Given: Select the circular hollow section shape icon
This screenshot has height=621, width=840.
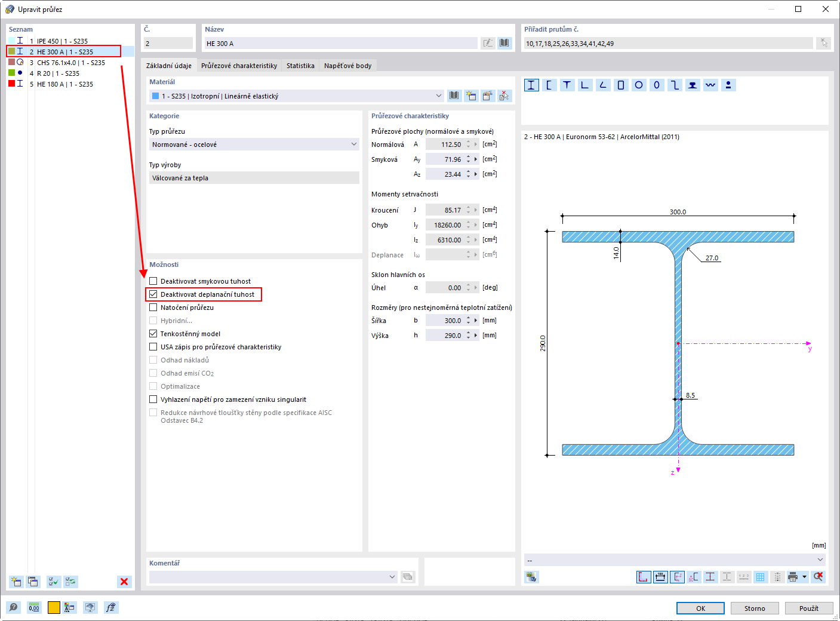Looking at the screenshot, I should click(x=639, y=85).
